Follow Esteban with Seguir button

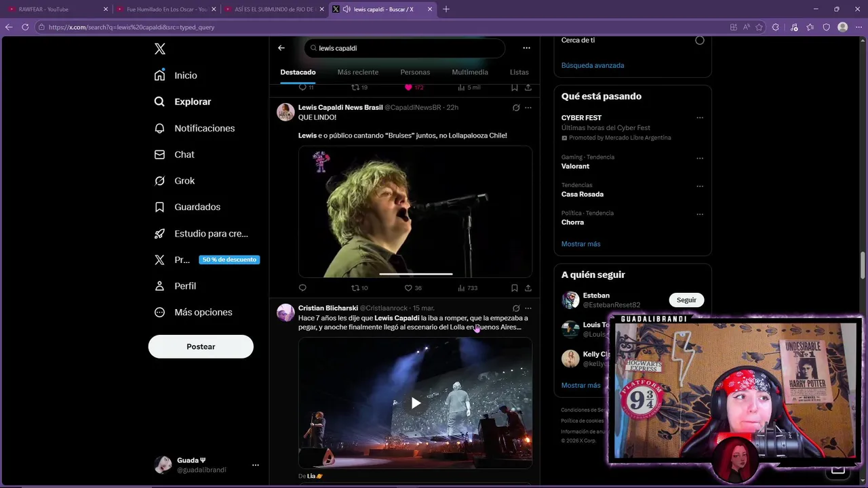686,300
